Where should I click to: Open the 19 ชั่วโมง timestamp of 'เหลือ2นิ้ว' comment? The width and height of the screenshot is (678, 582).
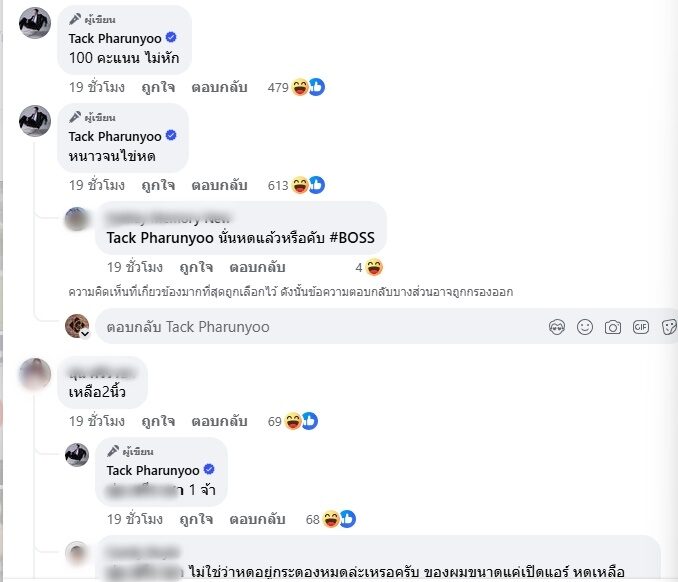pyautogui.click(x=97, y=421)
